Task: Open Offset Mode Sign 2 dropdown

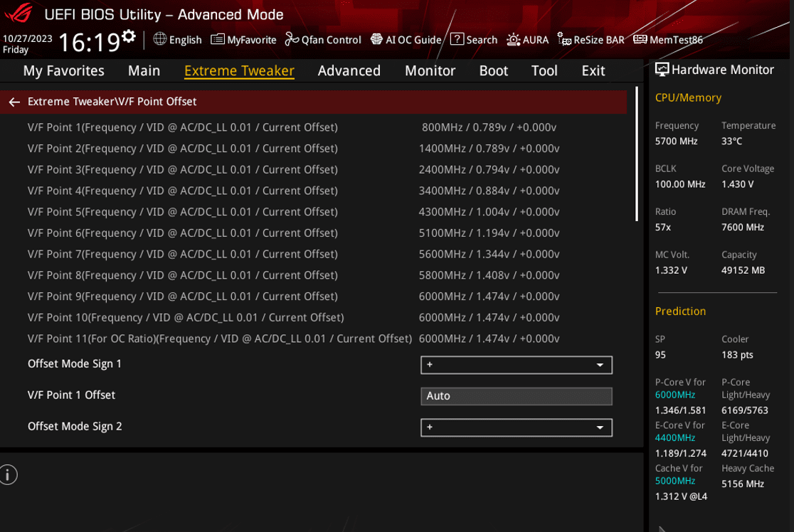Action: coord(516,427)
